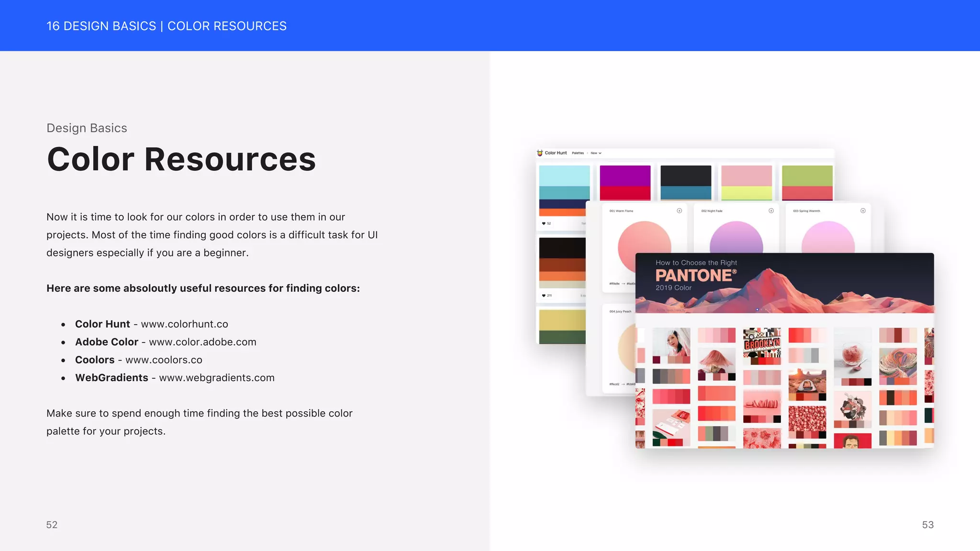Open the Palettes menu in Color Hunt
Viewport: 980px width, 551px height.
[578, 153]
